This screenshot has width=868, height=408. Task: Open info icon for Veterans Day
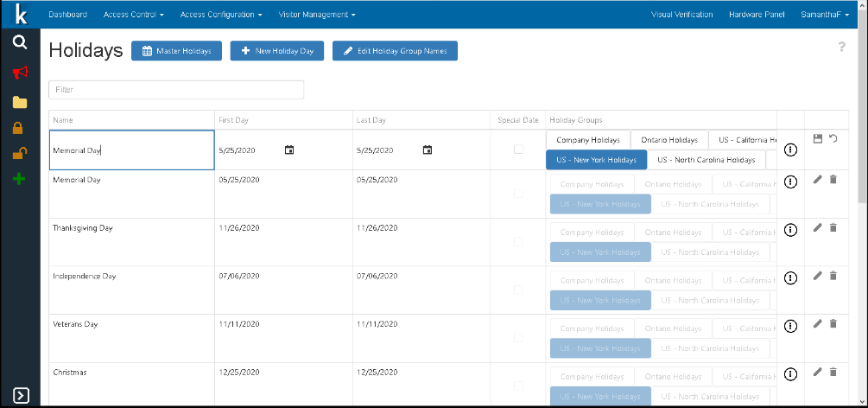click(791, 327)
